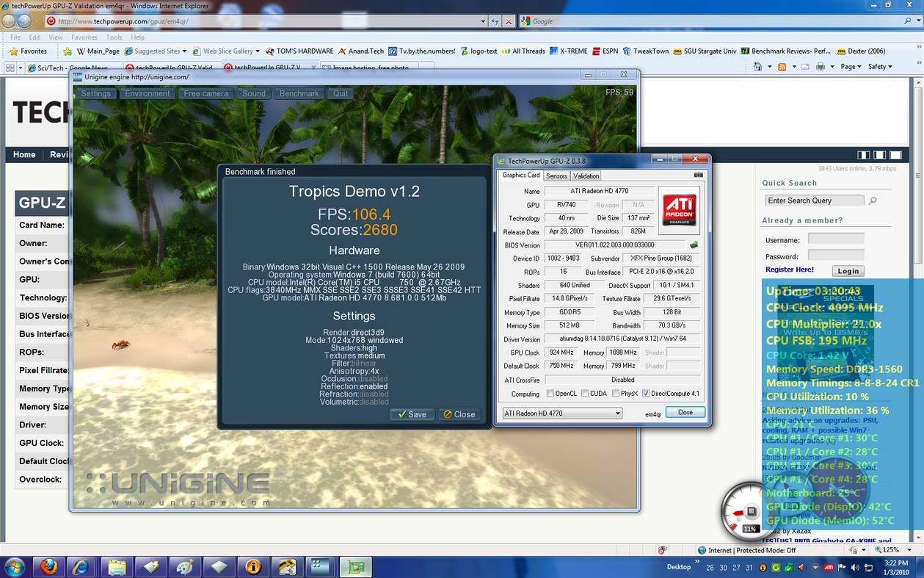Click the website Username field
924x578 pixels.
(836, 239)
